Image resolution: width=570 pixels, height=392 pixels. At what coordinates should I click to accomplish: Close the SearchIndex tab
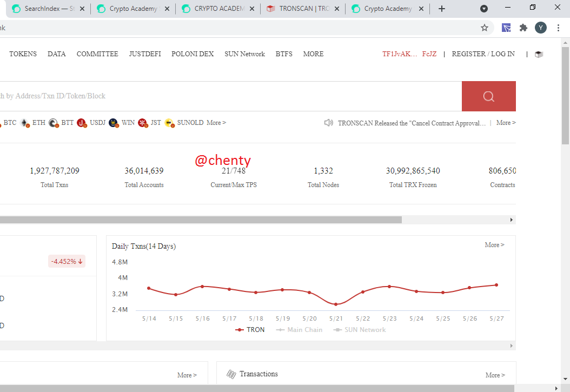[82, 9]
